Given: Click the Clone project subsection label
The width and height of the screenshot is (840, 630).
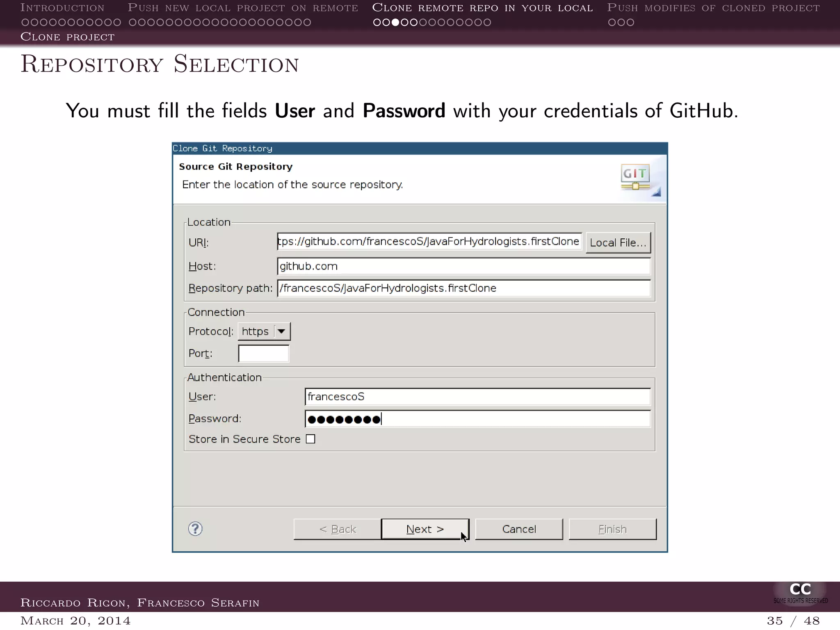Looking at the screenshot, I should [68, 37].
